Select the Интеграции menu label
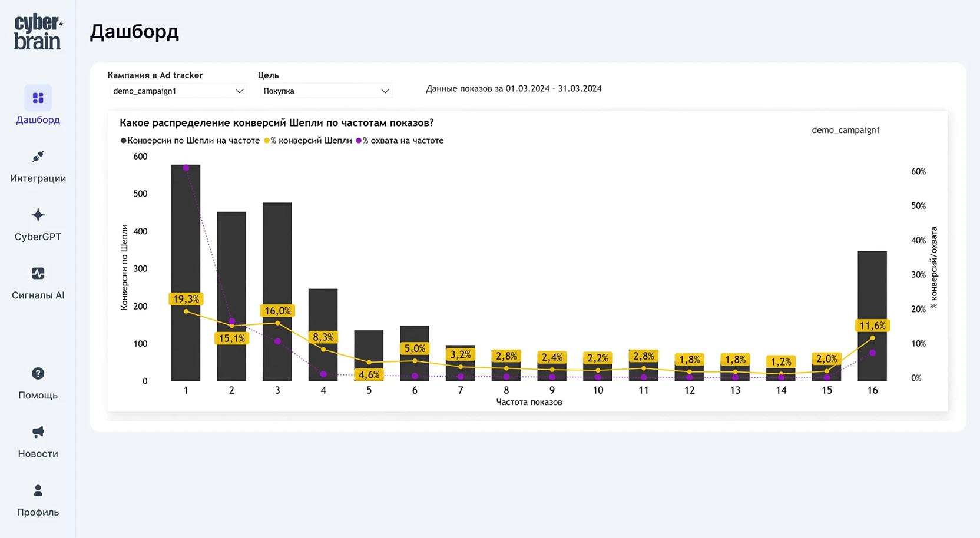 pos(38,178)
